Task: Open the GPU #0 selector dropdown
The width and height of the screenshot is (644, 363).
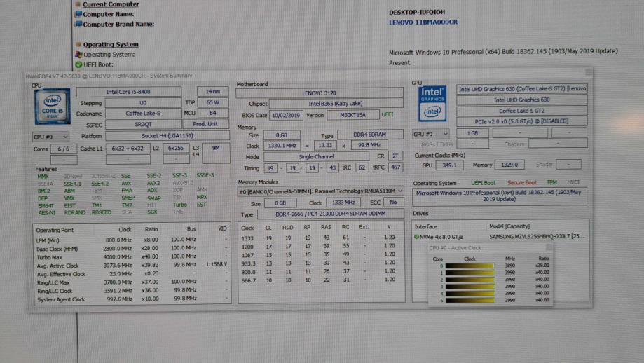Action: 430,134
